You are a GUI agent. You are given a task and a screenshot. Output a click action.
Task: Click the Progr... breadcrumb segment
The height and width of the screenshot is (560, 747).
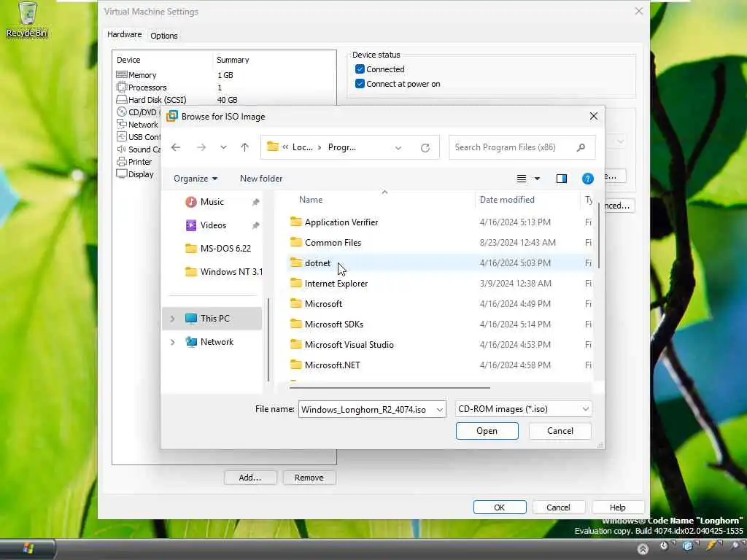pyautogui.click(x=341, y=147)
